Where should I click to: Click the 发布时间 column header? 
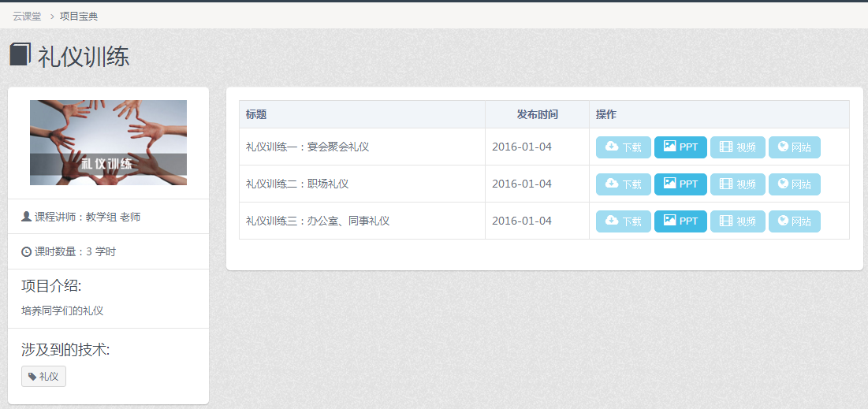(x=537, y=114)
